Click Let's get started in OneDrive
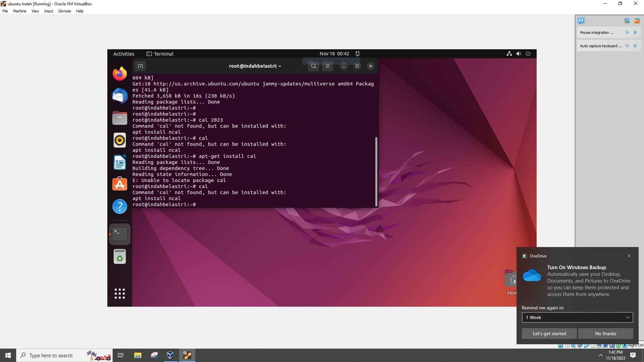The height and width of the screenshot is (362, 644). click(549, 334)
